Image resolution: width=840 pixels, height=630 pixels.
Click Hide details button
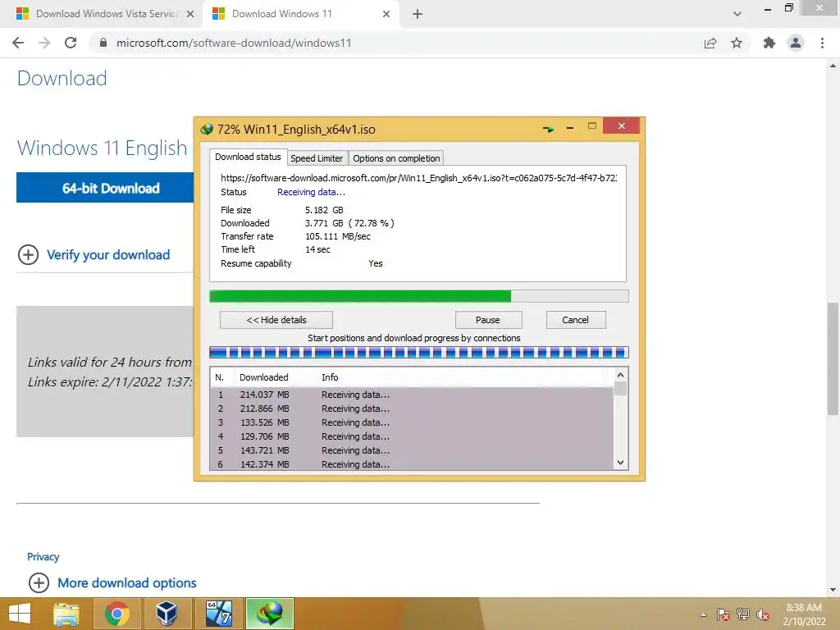(x=276, y=320)
